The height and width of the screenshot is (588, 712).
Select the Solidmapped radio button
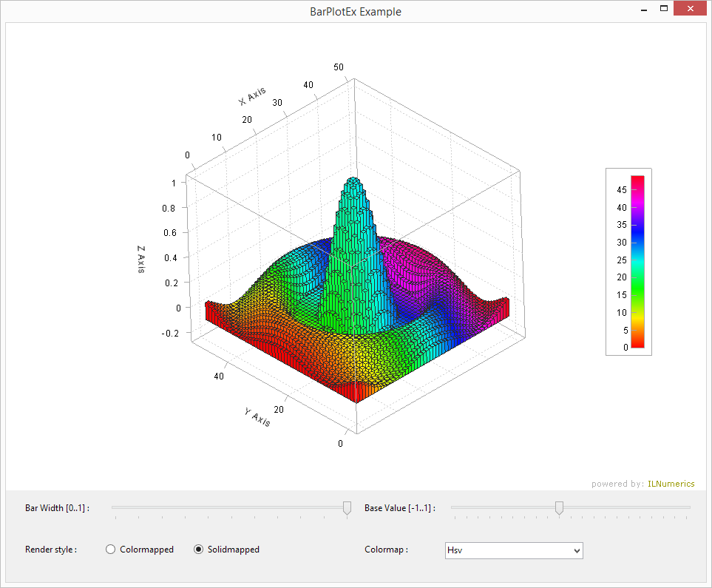[198, 550]
